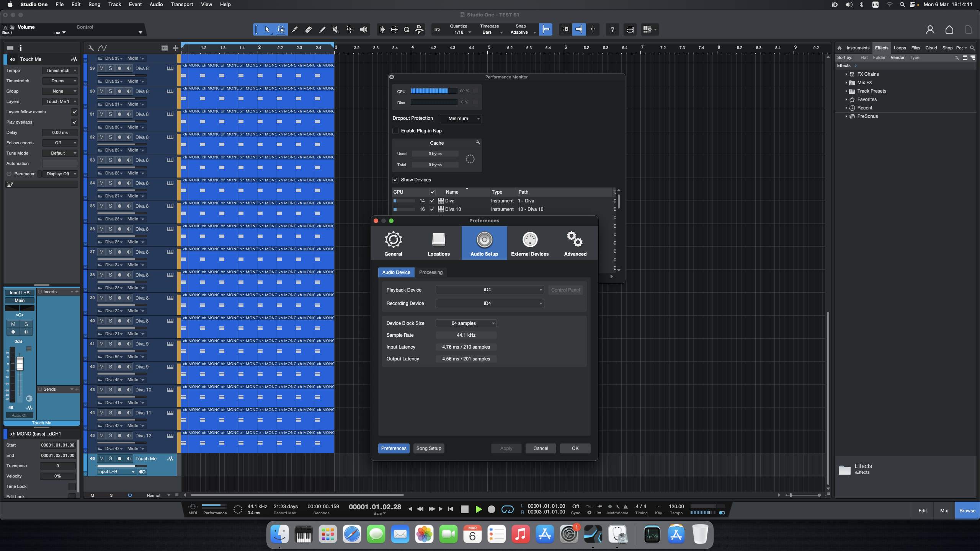The height and width of the screenshot is (551, 980).
Task: Toggle the Loop button in transport
Action: [507, 509]
